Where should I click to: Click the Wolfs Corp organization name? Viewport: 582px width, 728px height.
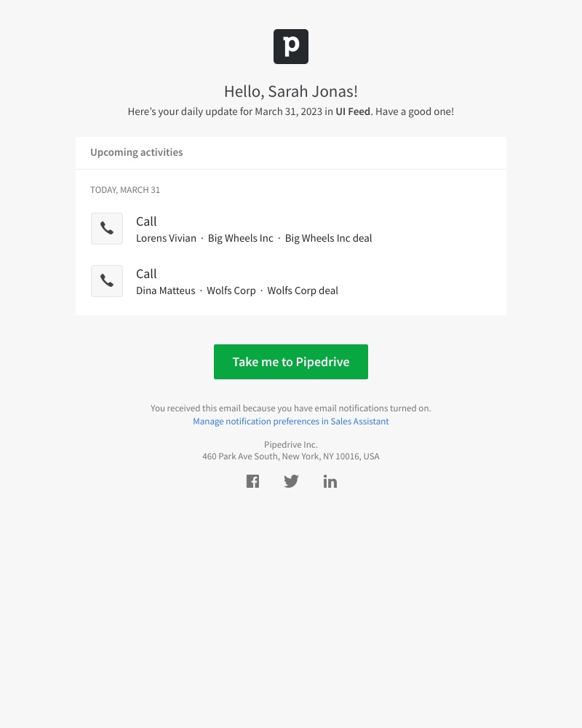[x=231, y=290]
